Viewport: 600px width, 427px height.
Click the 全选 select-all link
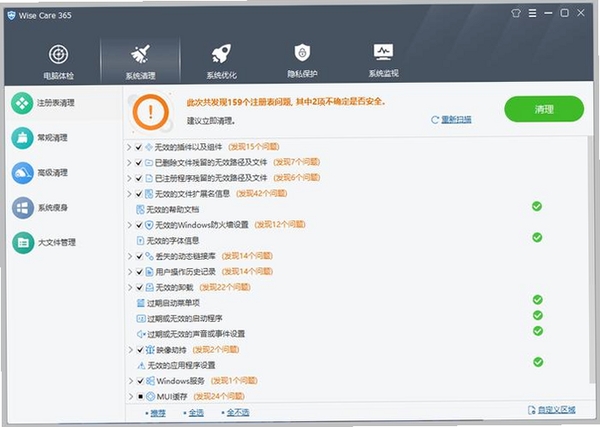(x=196, y=413)
